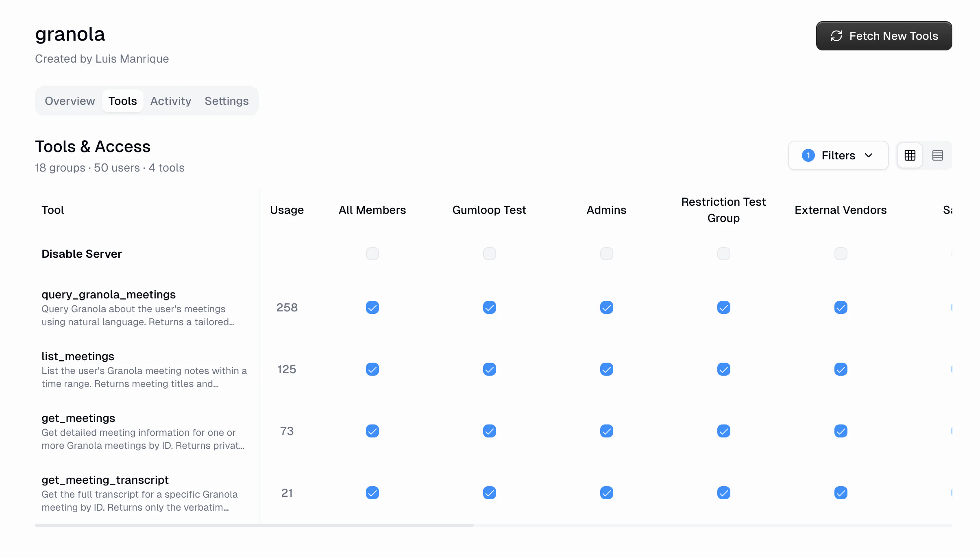
Task: Toggle get_meeting_transcript for Restriction Test Group
Action: (x=723, y=493)
